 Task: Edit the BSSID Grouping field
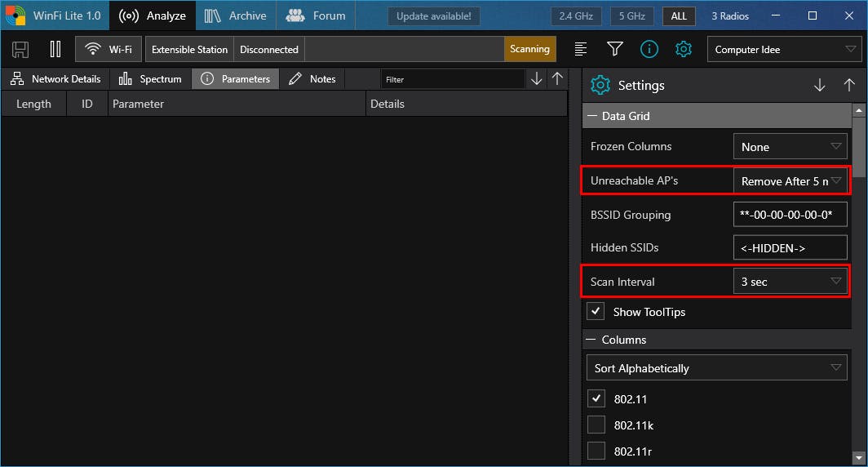(790, 215)
